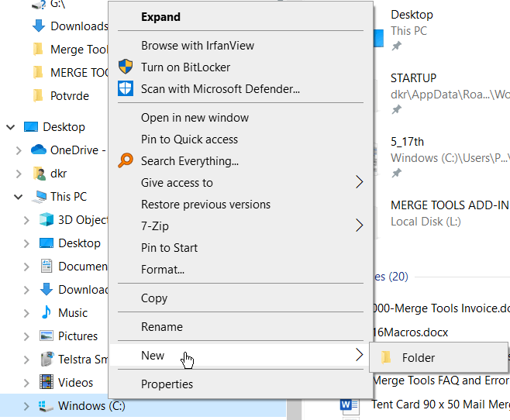Collapse the recent files (20) group header
Image resolution: width=510 pixels, height=420 pixels.
coord(391,277)
